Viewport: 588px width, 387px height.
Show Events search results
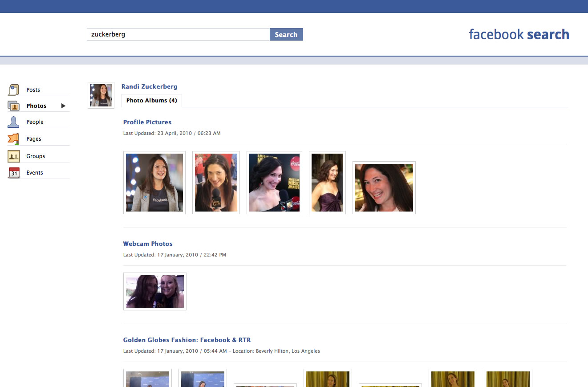point(35,173)
